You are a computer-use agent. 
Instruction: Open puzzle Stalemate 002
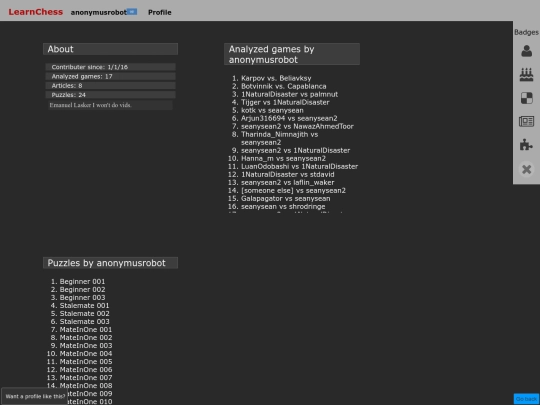tap(84, 313)
